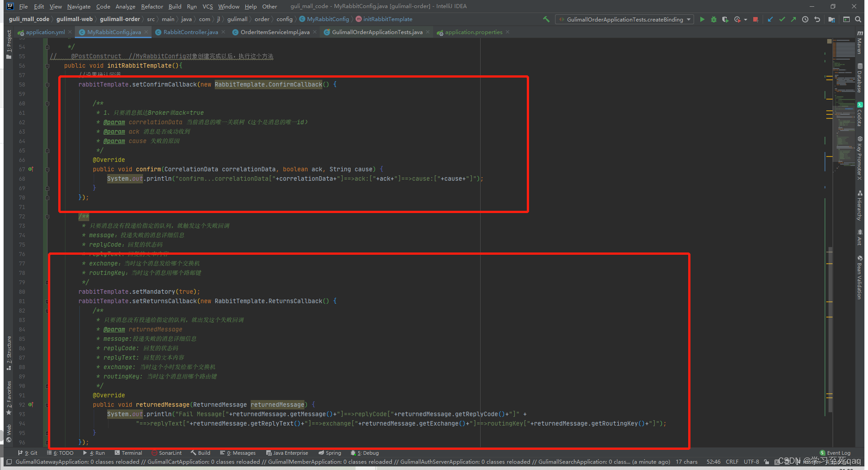Click cursor position 52:46 in status bar
This screenshot has height=470, width=868.
click(x=713, y=461)
